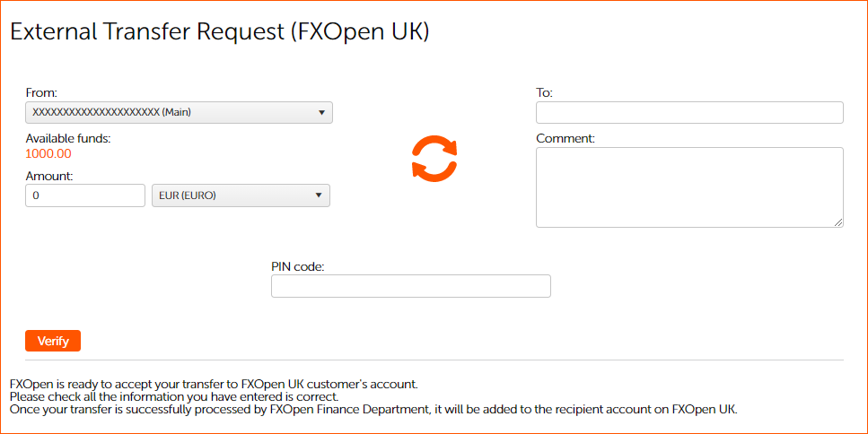Click the "Once your transfer is successfully processed" line
The image size is (868, 434).
pos(373,409)
